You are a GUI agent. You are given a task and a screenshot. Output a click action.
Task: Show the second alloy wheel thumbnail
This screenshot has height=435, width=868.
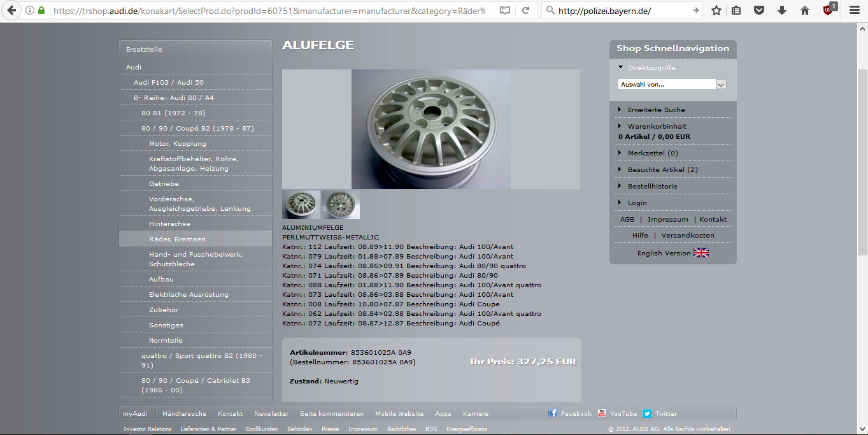tap(341, 204)
